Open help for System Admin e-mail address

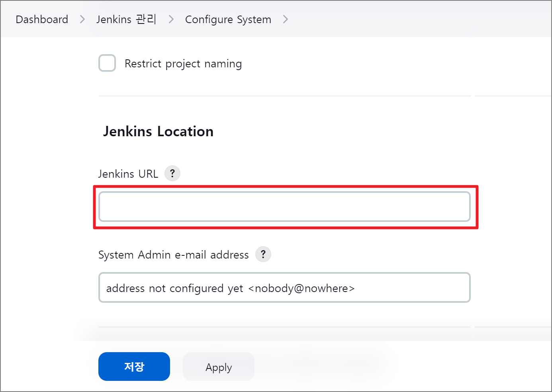pos(263,254)
